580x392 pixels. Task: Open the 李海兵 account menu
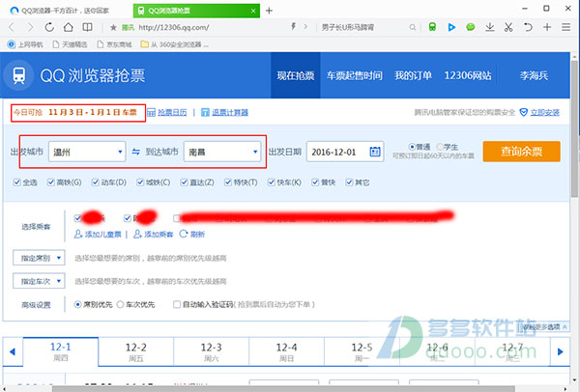click(x=534, y=75)
